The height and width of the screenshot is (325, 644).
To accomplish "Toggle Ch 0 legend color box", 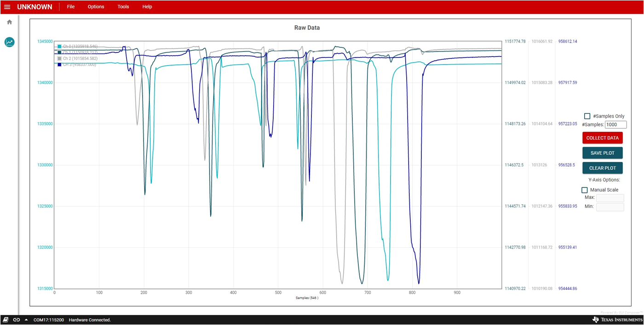I will pos(59,46).
